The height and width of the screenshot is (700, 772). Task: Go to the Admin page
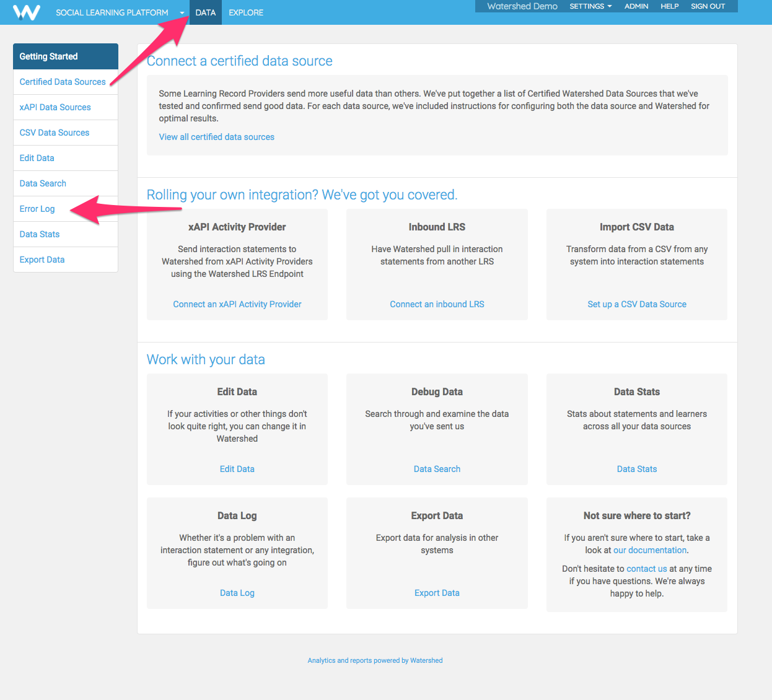click(636, 6)
